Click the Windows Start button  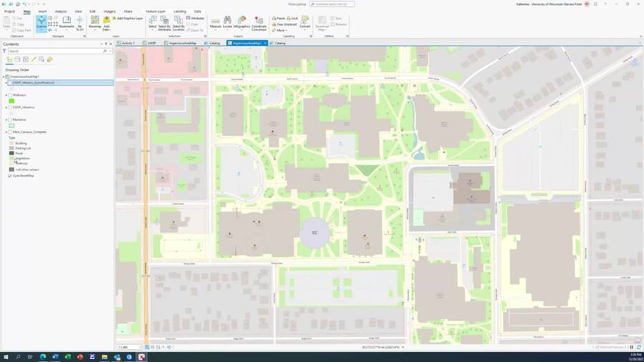(6, 357)
